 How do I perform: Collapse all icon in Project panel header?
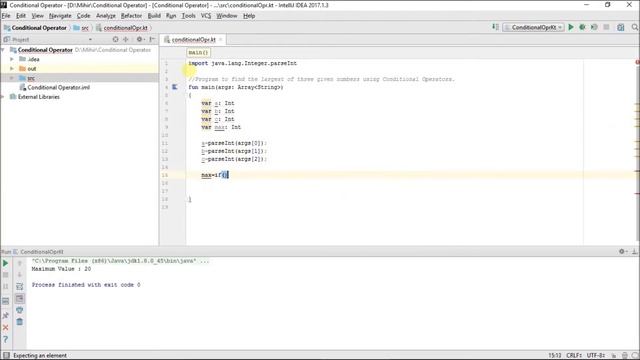coord(126,39)
